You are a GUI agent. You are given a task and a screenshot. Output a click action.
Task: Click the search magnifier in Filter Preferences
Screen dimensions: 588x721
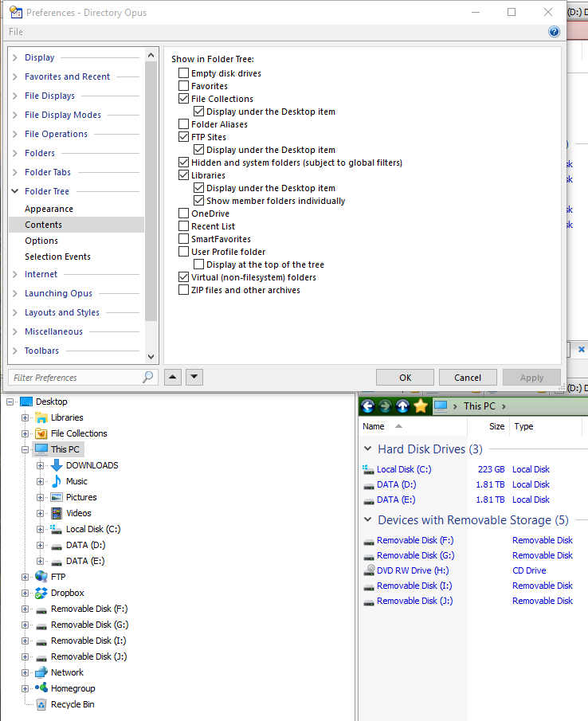pos(147,378)
